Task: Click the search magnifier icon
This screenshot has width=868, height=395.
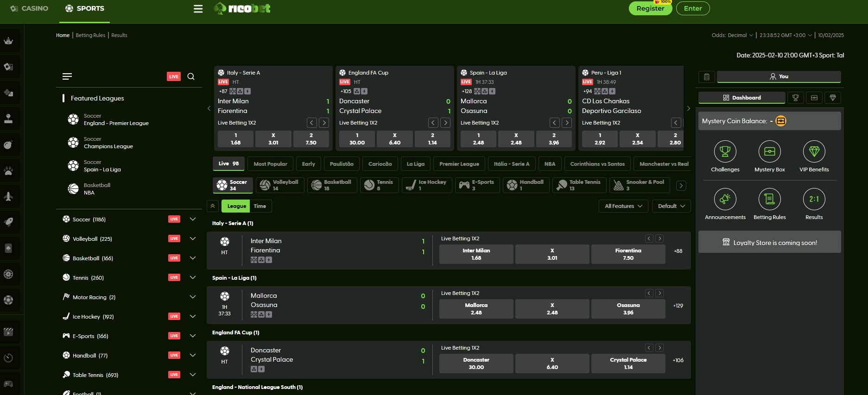Action: [191, 76]
